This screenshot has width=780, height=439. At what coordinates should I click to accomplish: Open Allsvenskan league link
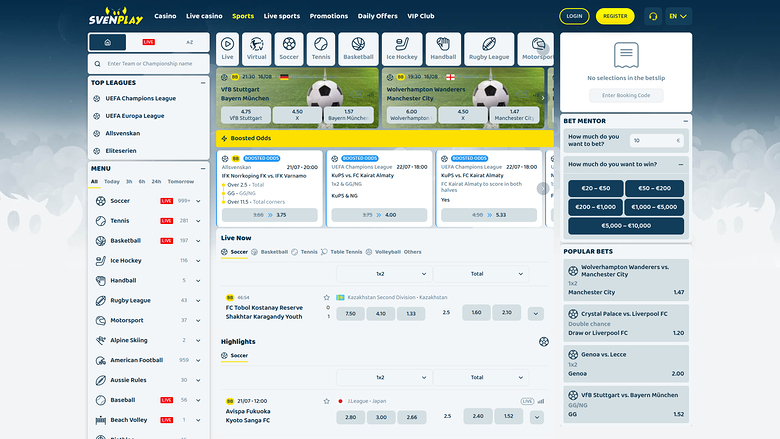coord(122,133)
